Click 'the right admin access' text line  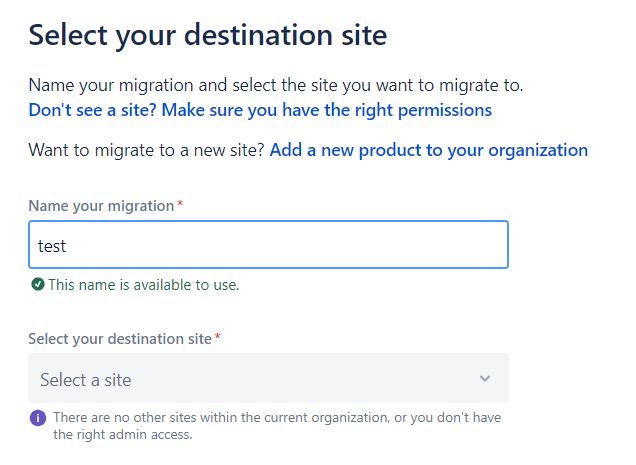point(122,435)
